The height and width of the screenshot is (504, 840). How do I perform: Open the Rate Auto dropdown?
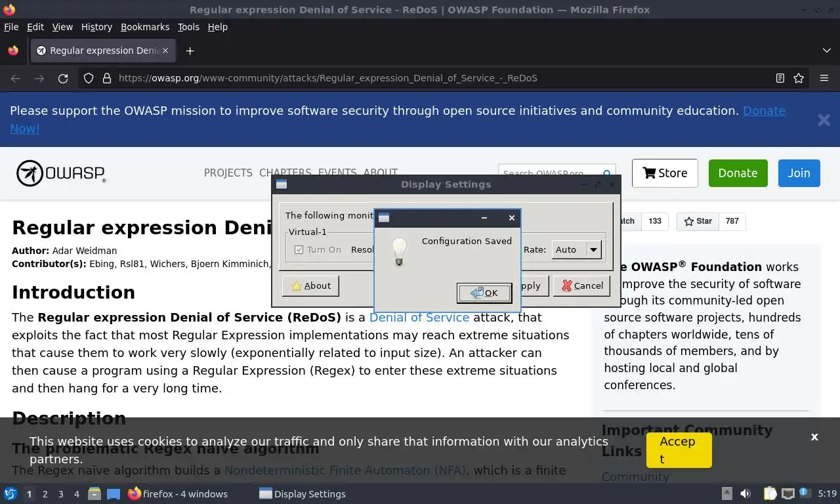[x=576, y=249]
